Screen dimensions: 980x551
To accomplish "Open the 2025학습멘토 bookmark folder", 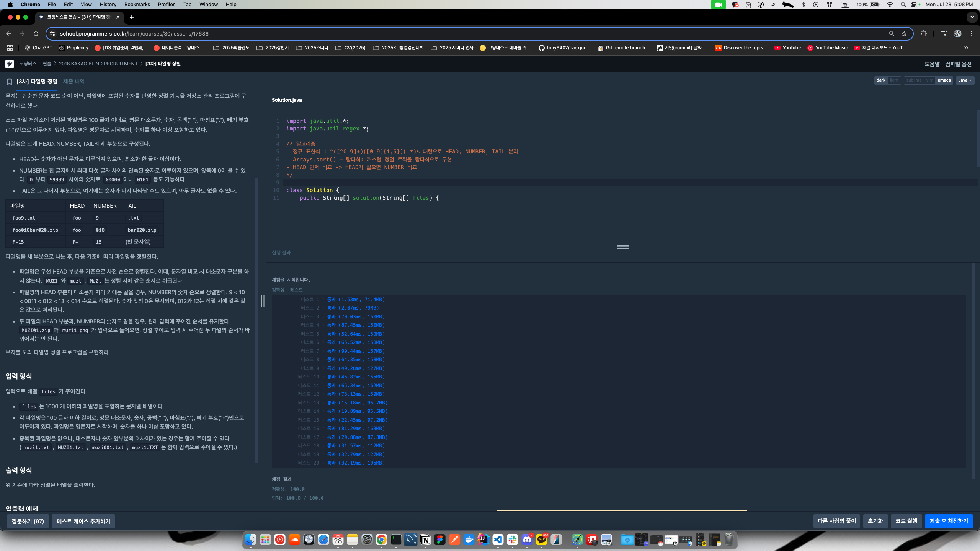I will [231, 48].
